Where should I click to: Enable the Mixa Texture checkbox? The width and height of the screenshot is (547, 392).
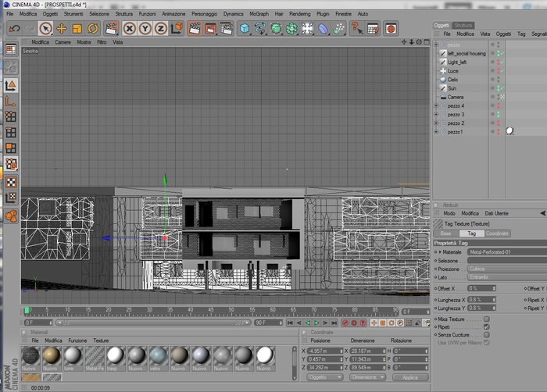pyautogui.click(x=486, y=319)
